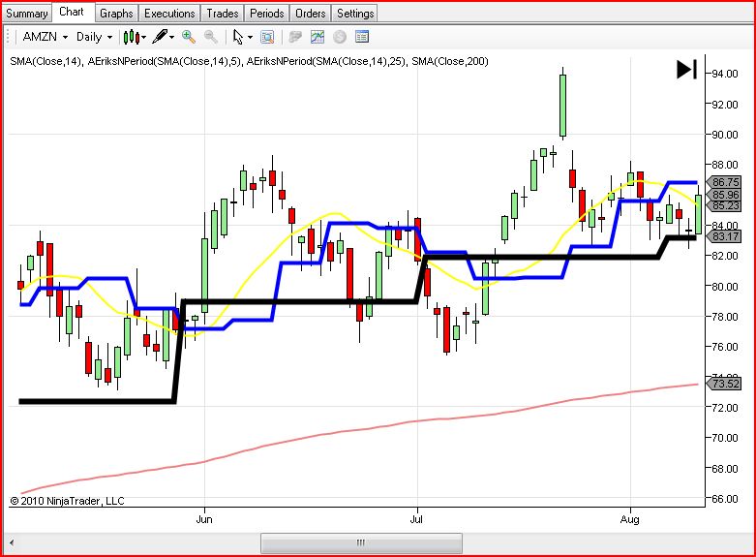
Task: Switch to the Periods tab
Action: [x=266, y=14]
